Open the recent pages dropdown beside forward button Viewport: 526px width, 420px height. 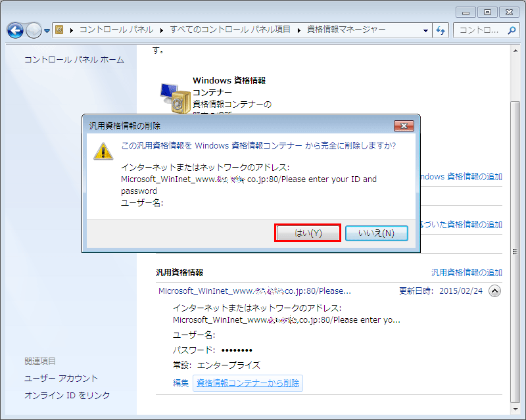46,30
